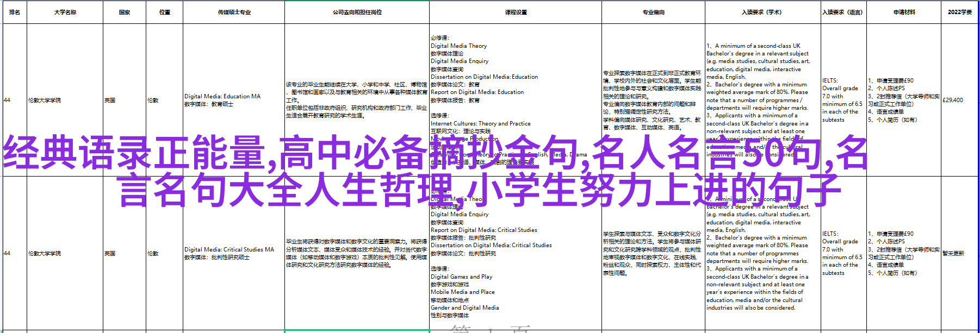This screenshot has height=333, width=980.
Task: Select 英国 in the Critical Studies MA row
Action: click(125, 253)
